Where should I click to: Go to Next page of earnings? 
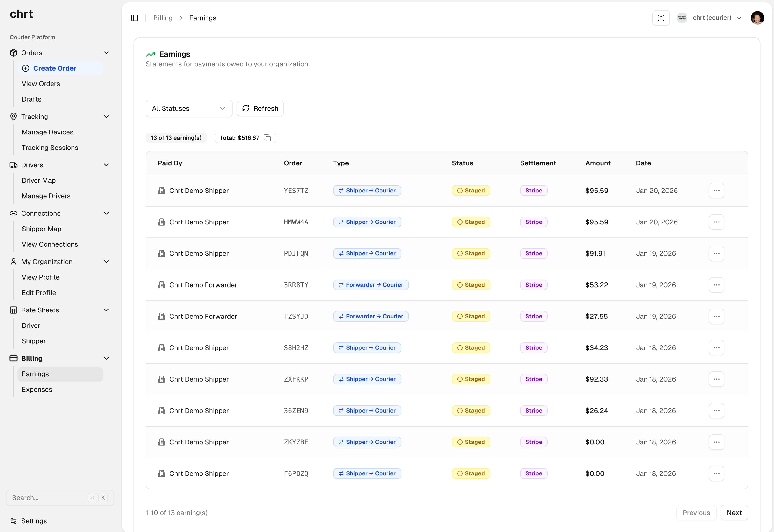(x=734, y=513)
